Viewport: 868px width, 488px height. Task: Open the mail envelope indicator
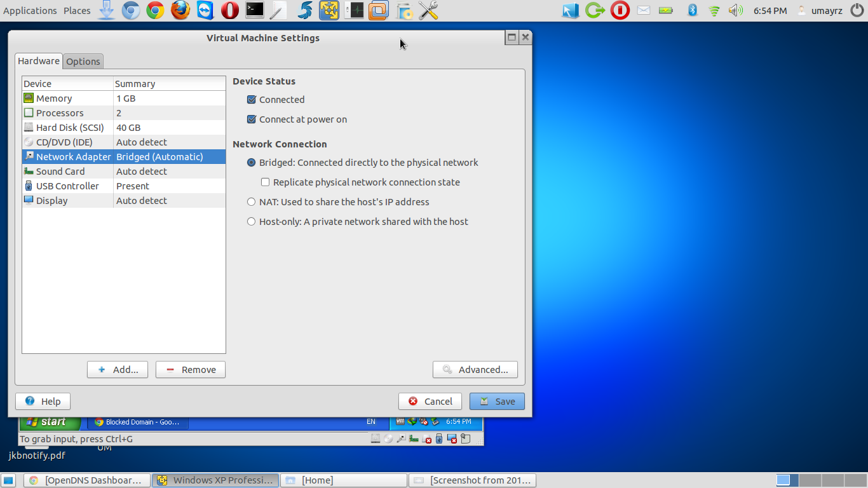(x=644, y=10)
